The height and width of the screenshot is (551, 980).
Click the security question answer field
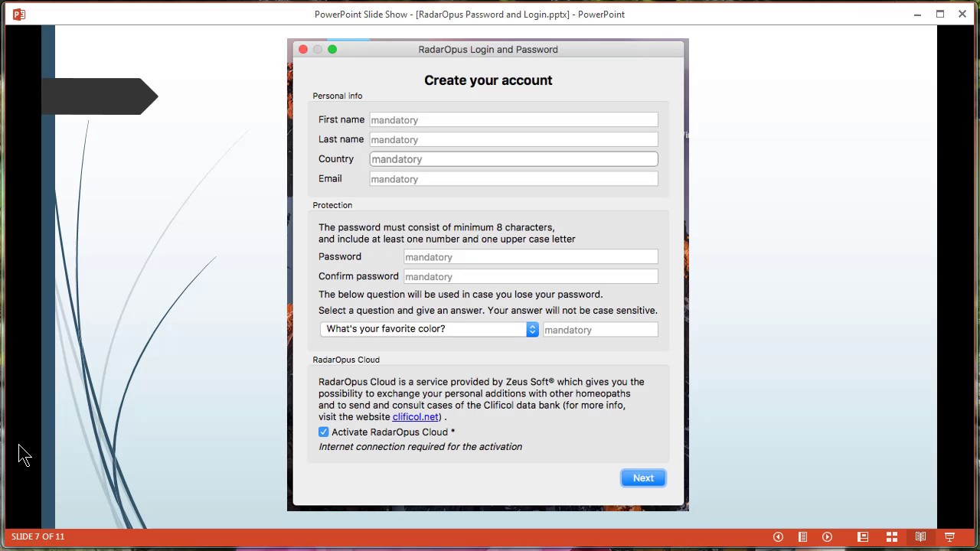[x=600, y=330]
